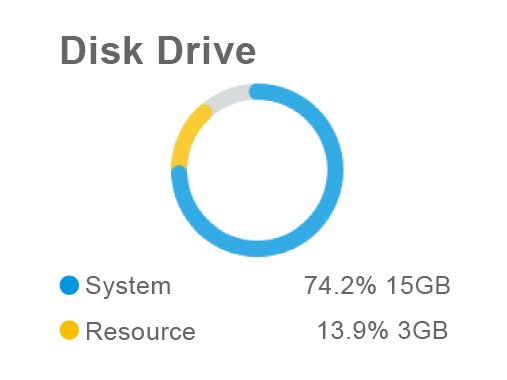This screenshot has height=380, width=507.
Task: Click the yellow Resource legend dot
Action: coord(69,330)
